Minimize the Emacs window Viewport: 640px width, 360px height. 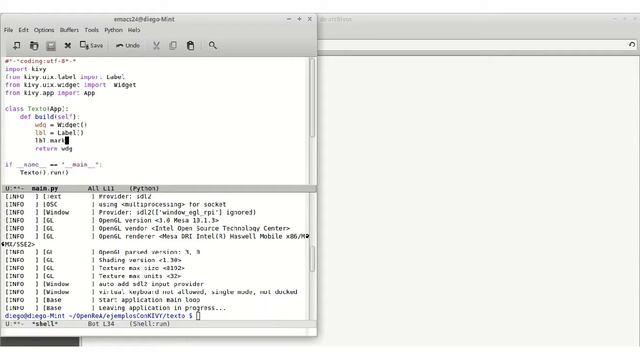pos(289,19)
